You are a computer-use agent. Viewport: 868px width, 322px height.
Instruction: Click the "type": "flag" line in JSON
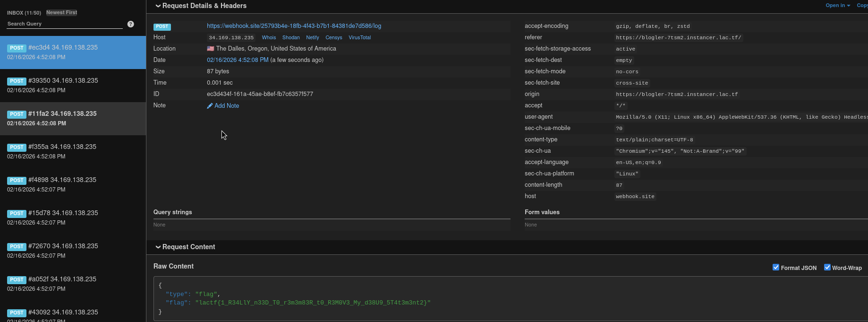[193, 294]
